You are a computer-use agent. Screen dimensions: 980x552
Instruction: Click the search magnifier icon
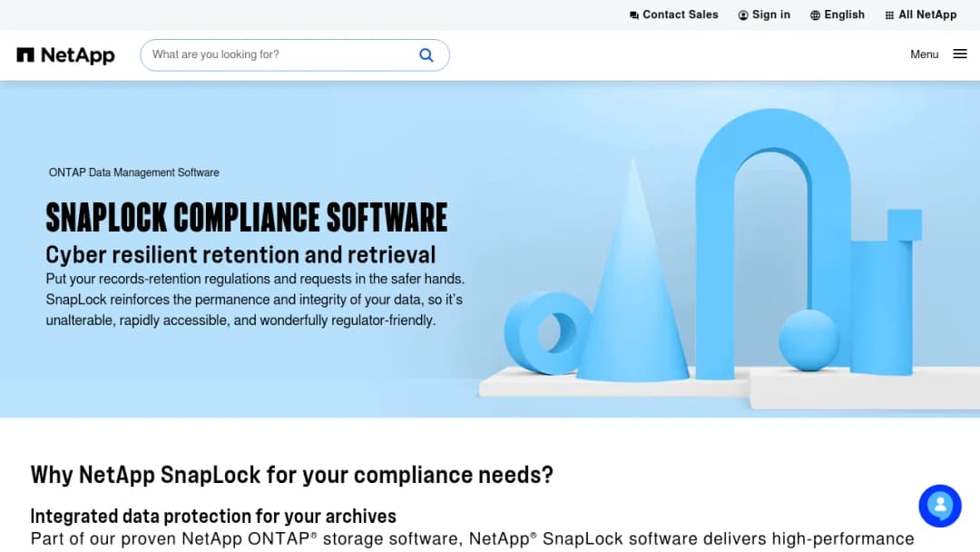426,55
